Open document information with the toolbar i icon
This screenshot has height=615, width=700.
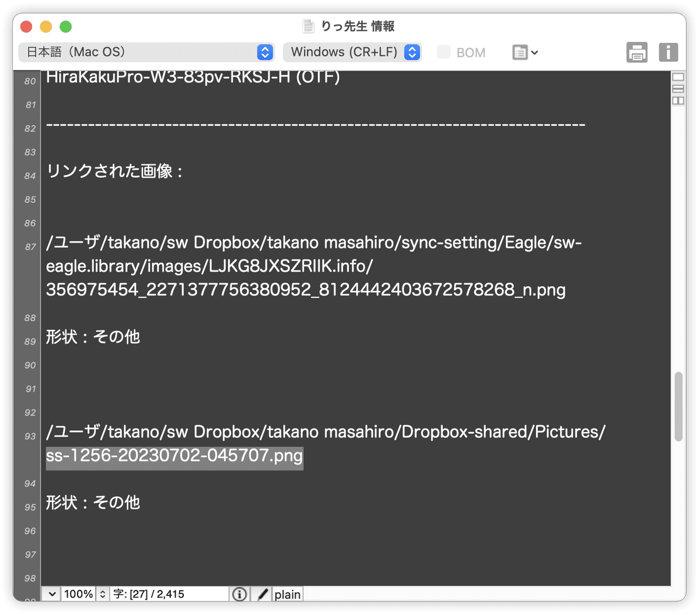668,52
